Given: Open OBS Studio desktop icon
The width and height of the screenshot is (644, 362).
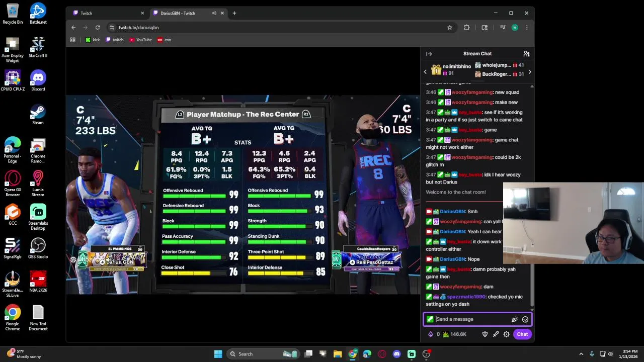Looking at the screenshot, I should (38, 249).
